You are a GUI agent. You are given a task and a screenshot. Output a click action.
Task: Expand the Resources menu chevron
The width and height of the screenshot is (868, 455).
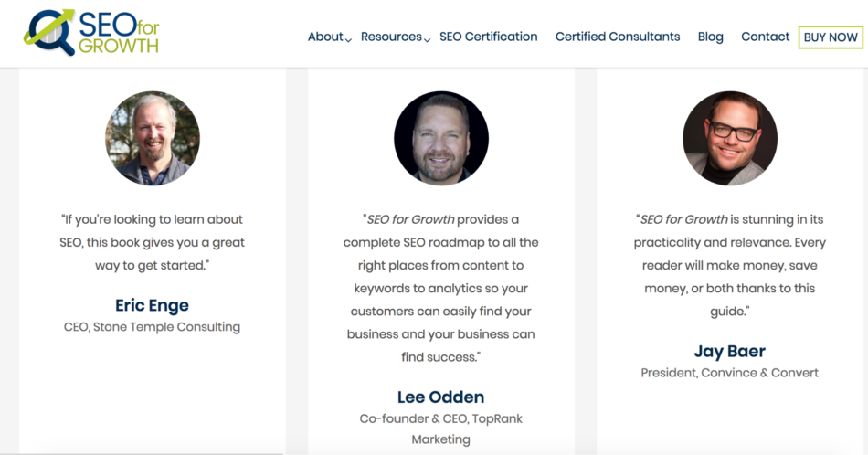click(428, 39)
